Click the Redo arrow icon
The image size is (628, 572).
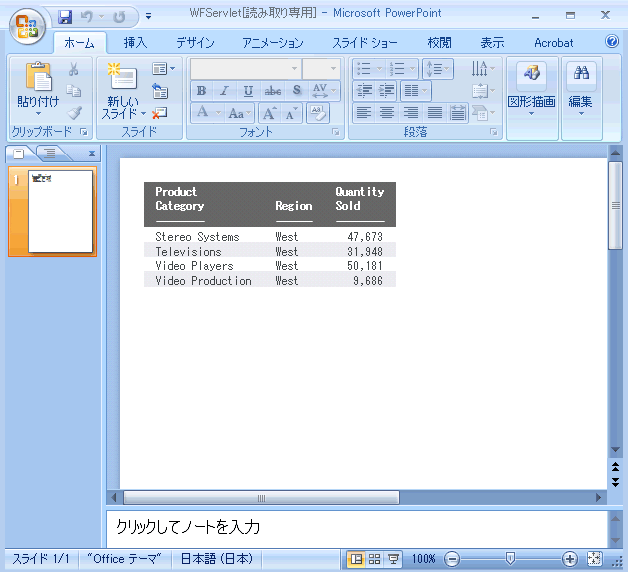[119, 17]
